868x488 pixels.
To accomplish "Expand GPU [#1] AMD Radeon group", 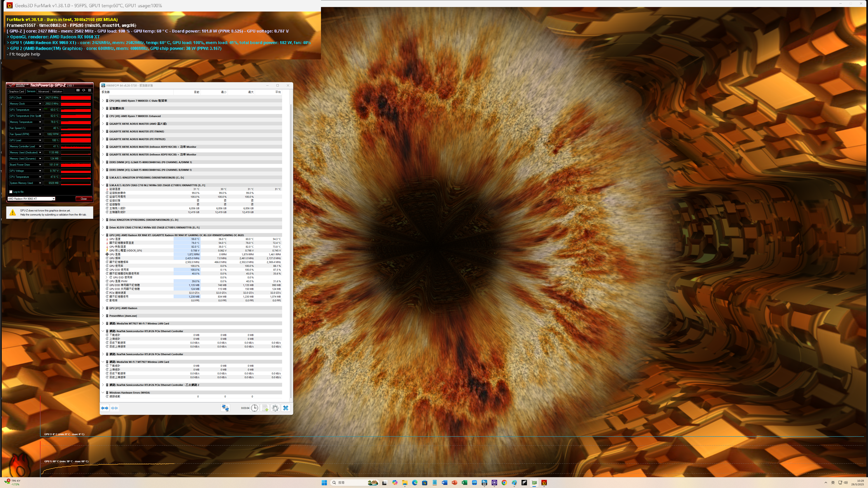I will 103,308.
